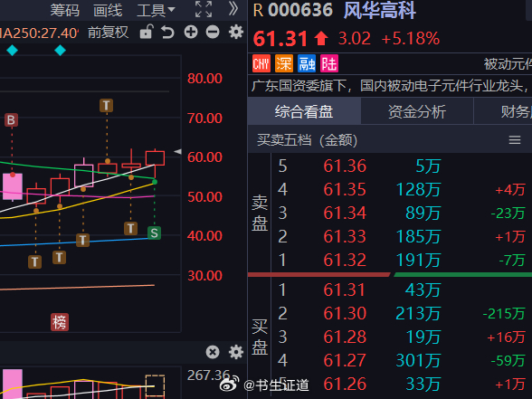Collapse side panel with double chevron

point(233,9)
